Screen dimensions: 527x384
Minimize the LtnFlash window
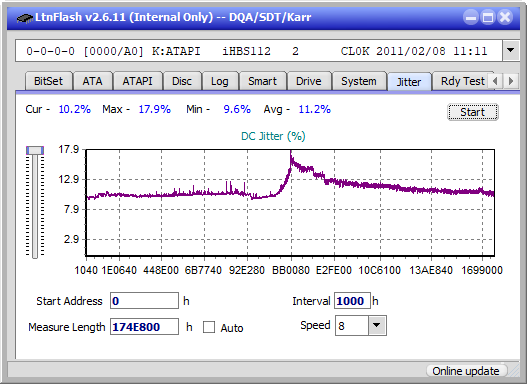(471, 17)
